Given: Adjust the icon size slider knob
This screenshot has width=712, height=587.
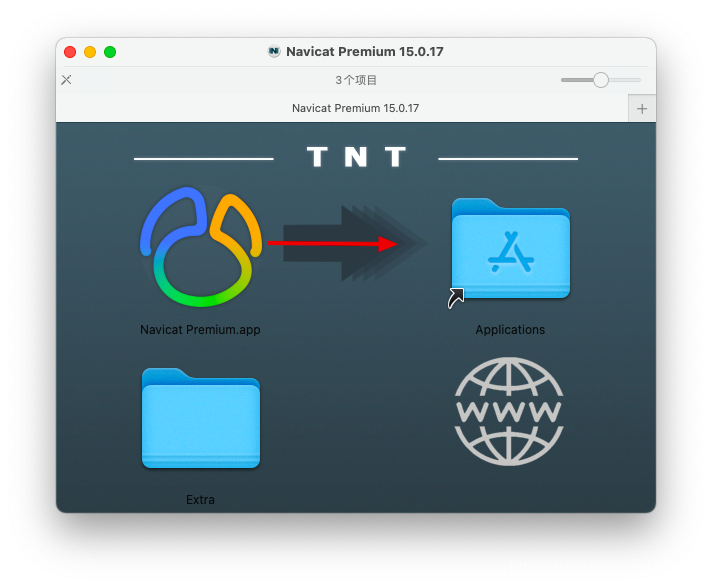Looking at the screenshot, I should 601,80.
